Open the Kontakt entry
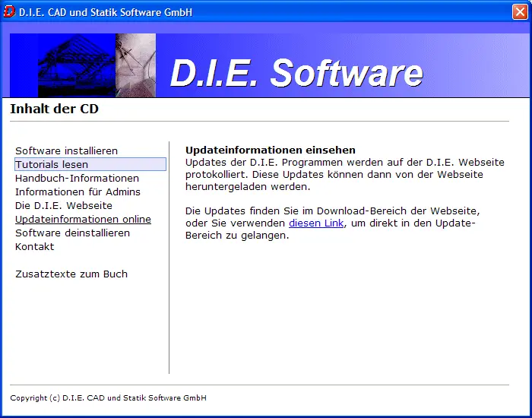Screen dimensions: 532x418 [35, 247]
